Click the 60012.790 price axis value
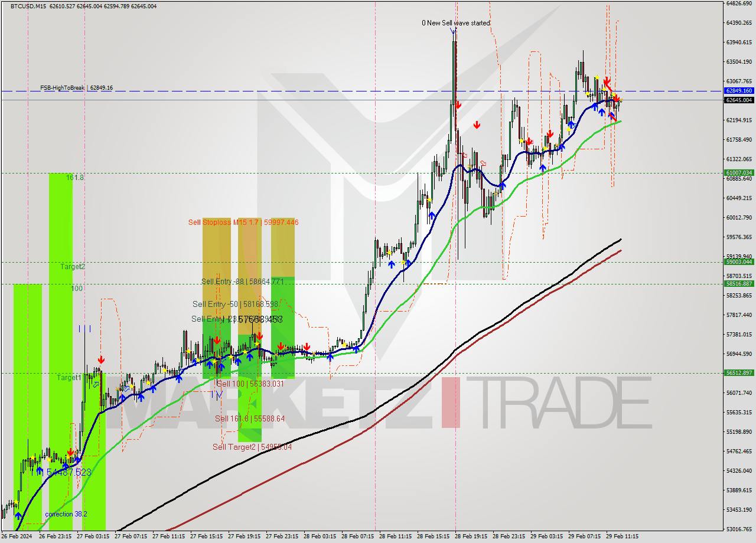This screenshot has width=756, height=543. pos(738,217)
